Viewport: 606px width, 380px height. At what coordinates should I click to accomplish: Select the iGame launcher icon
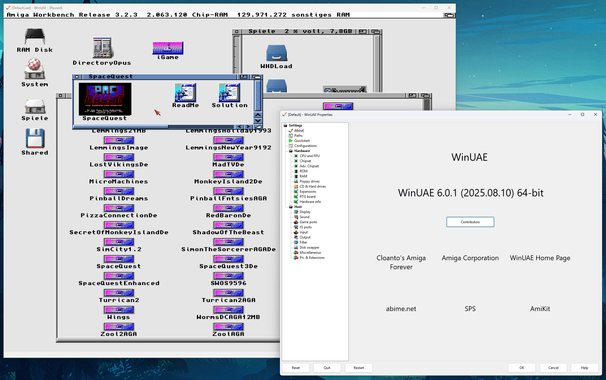pos(168,48)
